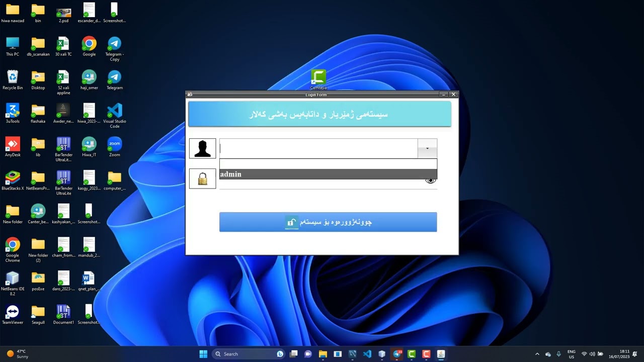Launch BlueStacks X shortcut

pyautogui.click(x=13, y=180)
